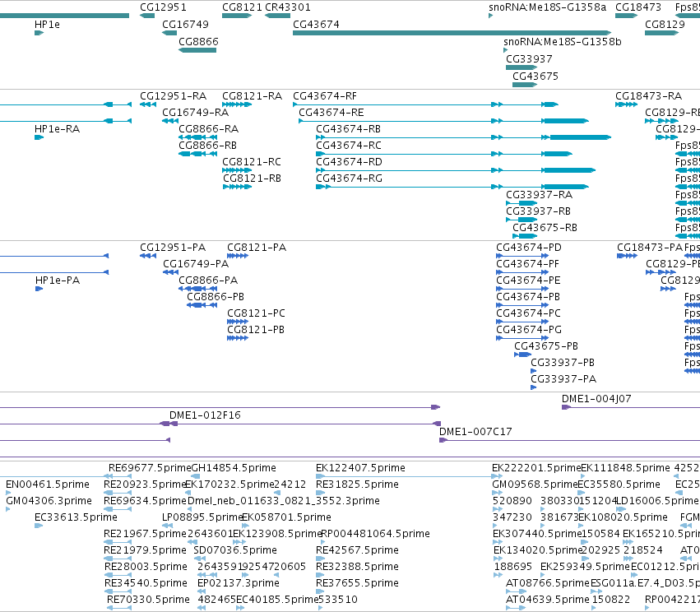Select the GM09568.5prime EST label
Image resolution: width=700 pixels, height=612 pixels.
coord(535,484)
